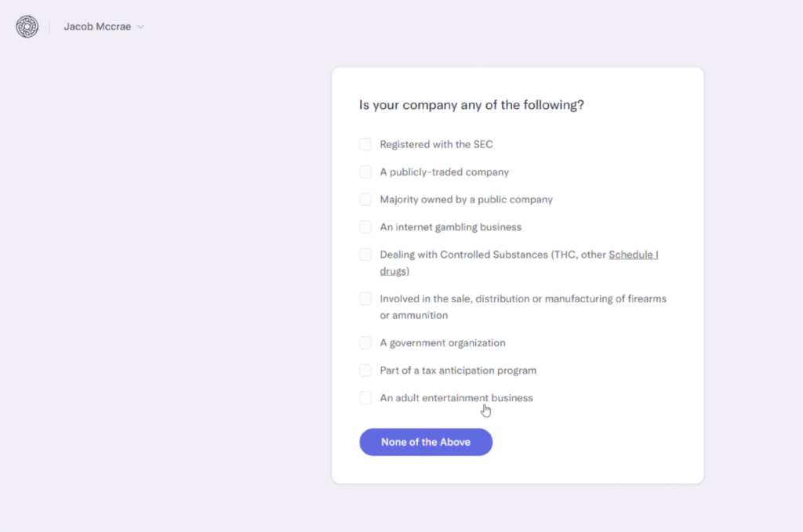This screenshot has width=803, height=532.
Task: Enable Majority owned by a public company checkbox
Action: coord(365,199)
